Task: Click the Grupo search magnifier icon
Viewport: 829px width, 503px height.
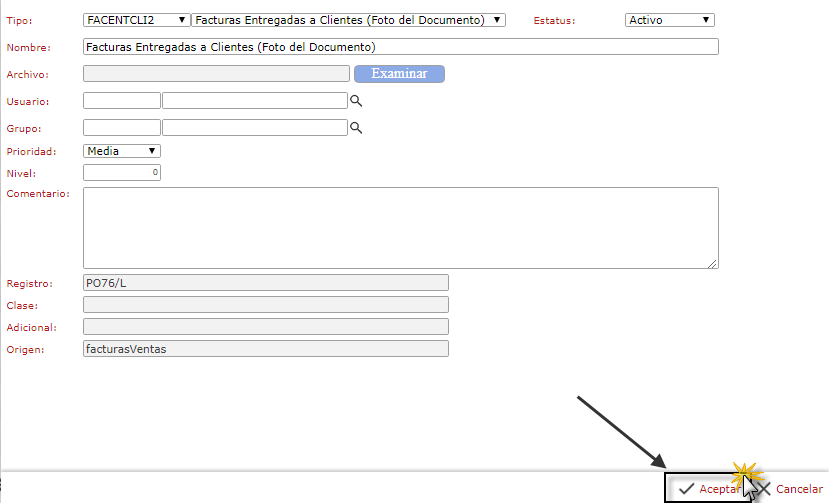Action: pyautogui.click(x=355, y=128)
